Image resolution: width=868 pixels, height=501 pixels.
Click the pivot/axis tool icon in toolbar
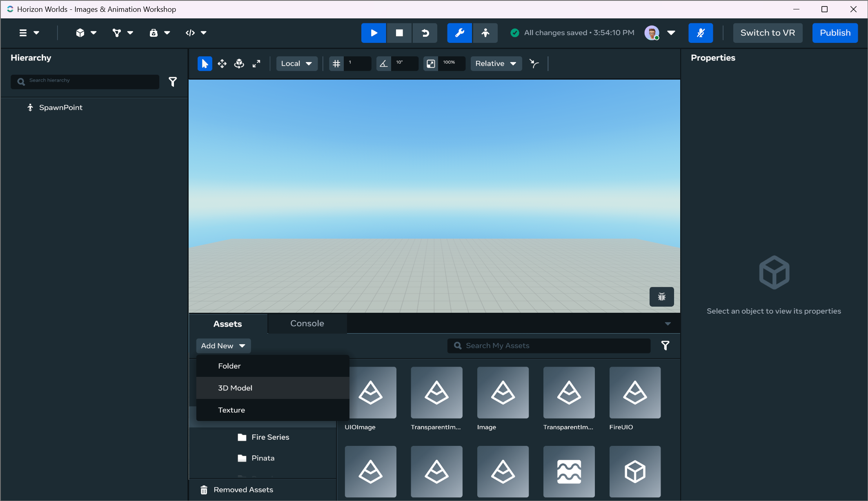[x=534, y=64]
